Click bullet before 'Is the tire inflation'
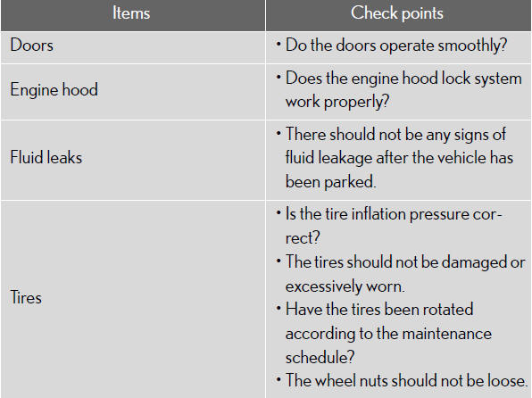This screenshot has width=532, height=398. click(278, 213)
